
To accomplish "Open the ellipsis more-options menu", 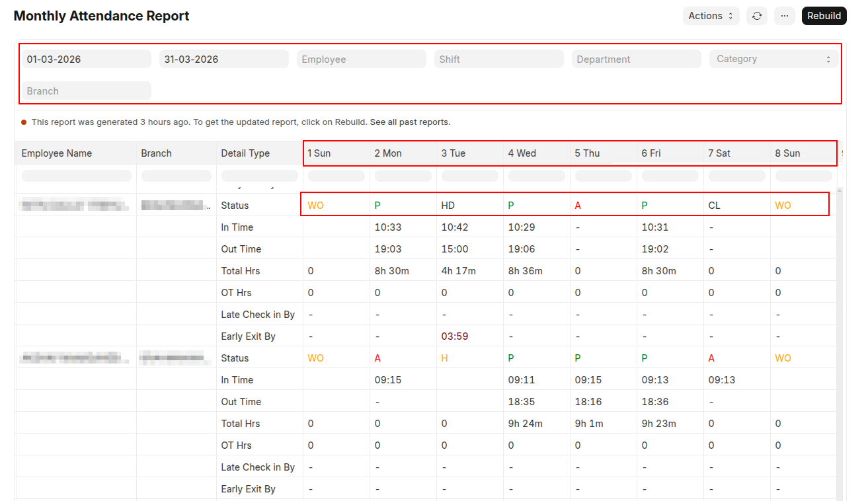I will click(785, 15).
